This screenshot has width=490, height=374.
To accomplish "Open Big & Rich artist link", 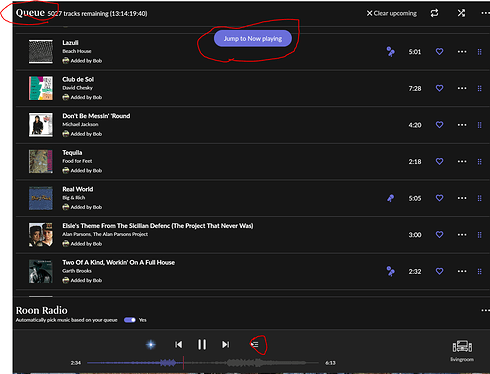I will pyautogui.click(x=74, y=198).
